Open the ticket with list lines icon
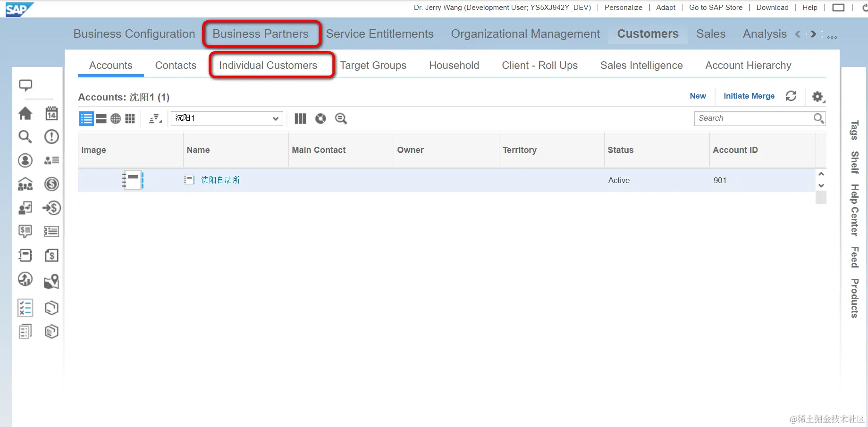This screenshot has height=427, width=868. [51, 231]
